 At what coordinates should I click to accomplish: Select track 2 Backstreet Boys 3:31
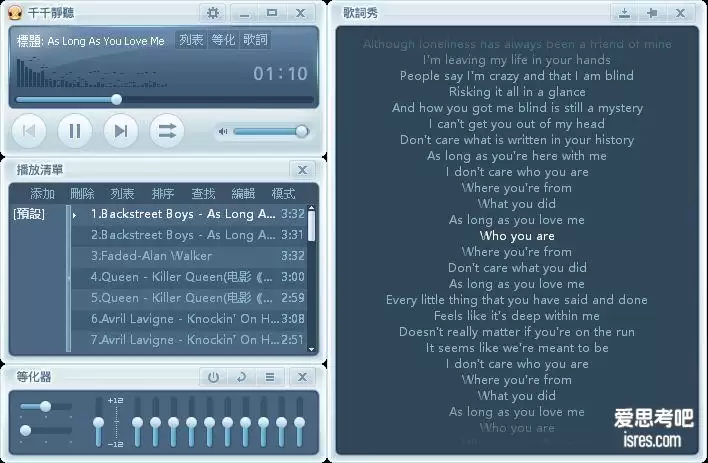click(x=189, y=235)
